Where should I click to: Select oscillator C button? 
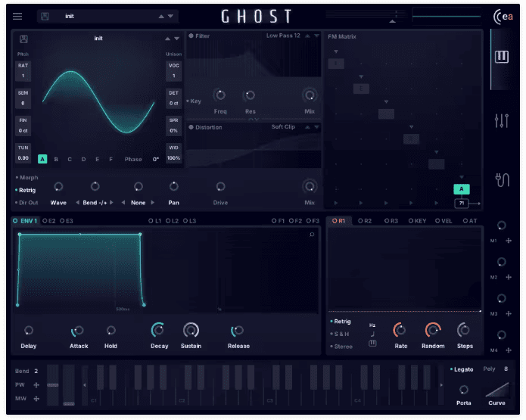pyautogui.click(x=70, y=160)
